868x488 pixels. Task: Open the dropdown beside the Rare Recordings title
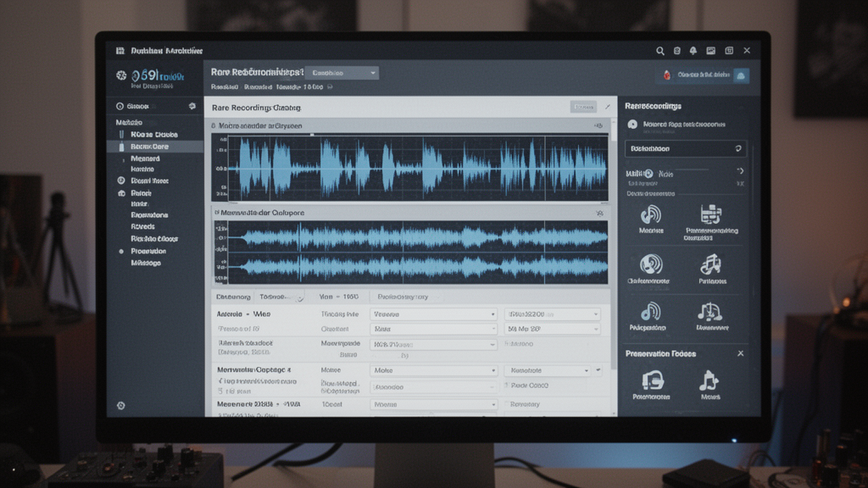[x=341, y=73]
